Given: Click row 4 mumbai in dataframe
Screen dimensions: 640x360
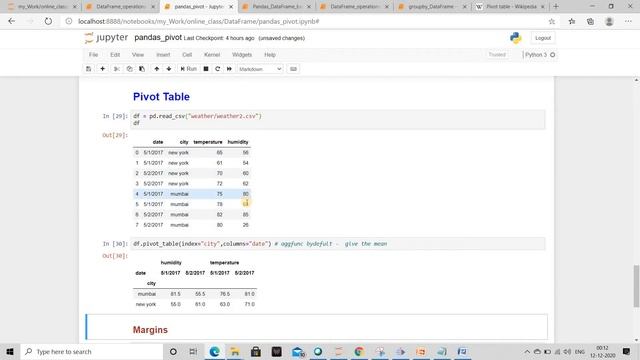Looking at the screenshot, I should pyautogui.click(x=192, y=194).
